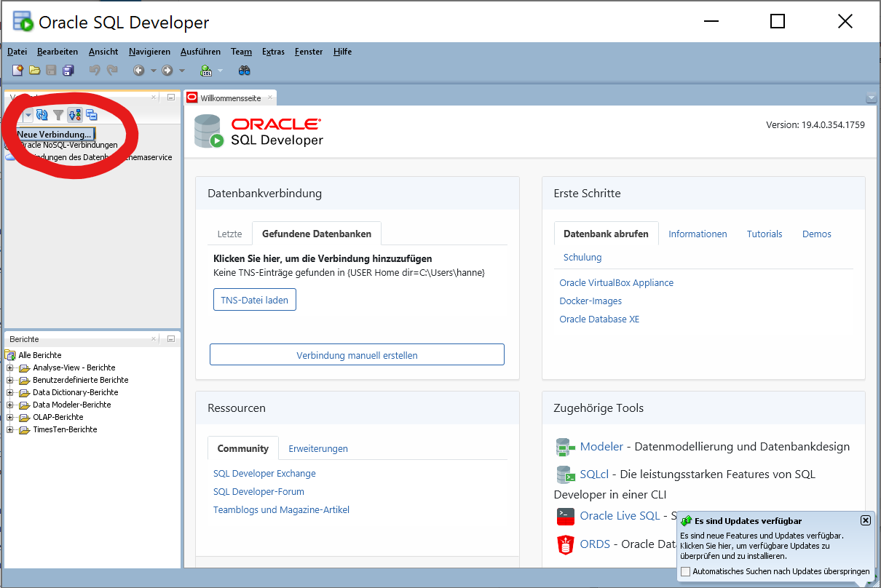Click the funnel Filter icon in connections panel
881x588 pixels.
pos(58,115)
